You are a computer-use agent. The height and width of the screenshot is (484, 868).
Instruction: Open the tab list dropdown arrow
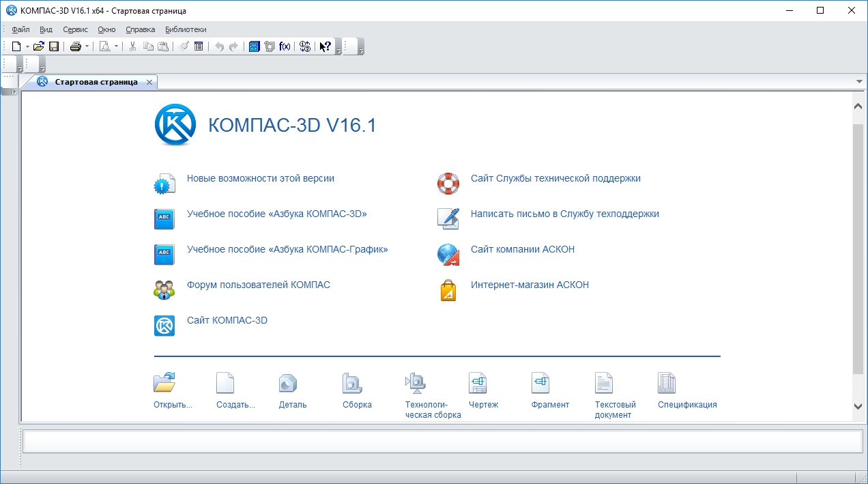(859, 82)
